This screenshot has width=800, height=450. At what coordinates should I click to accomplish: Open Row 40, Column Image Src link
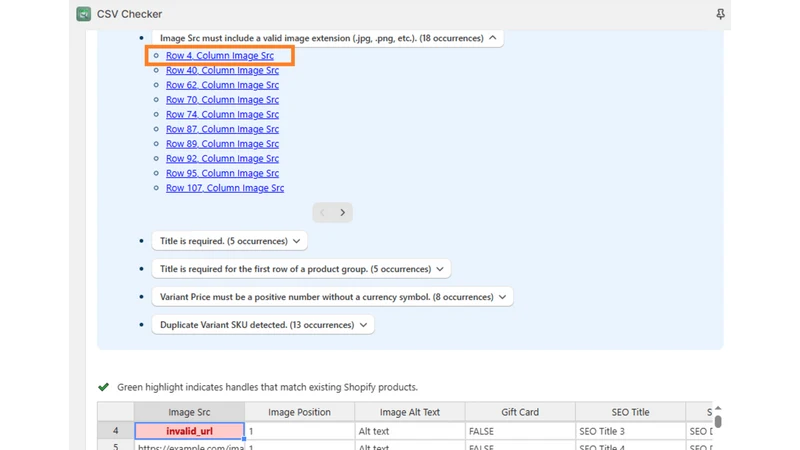(222, 70)
